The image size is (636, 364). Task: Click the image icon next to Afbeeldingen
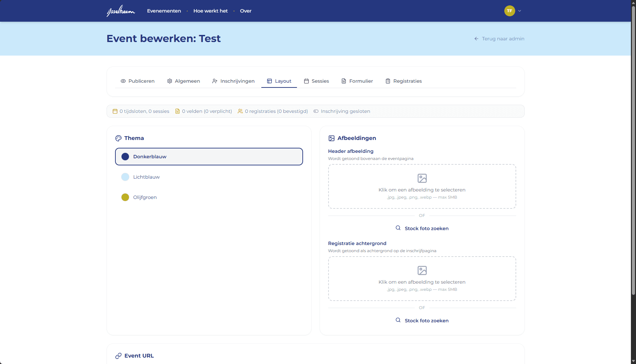pos(332,138)
